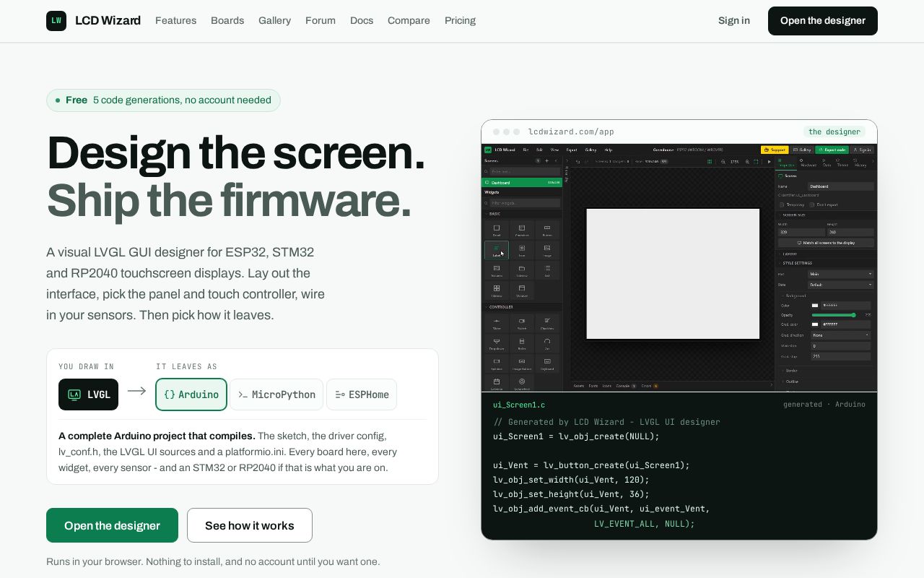This screenshot has height=578, width=924.
Task: Click the Filter widgets search field
Action: point(525,203)
